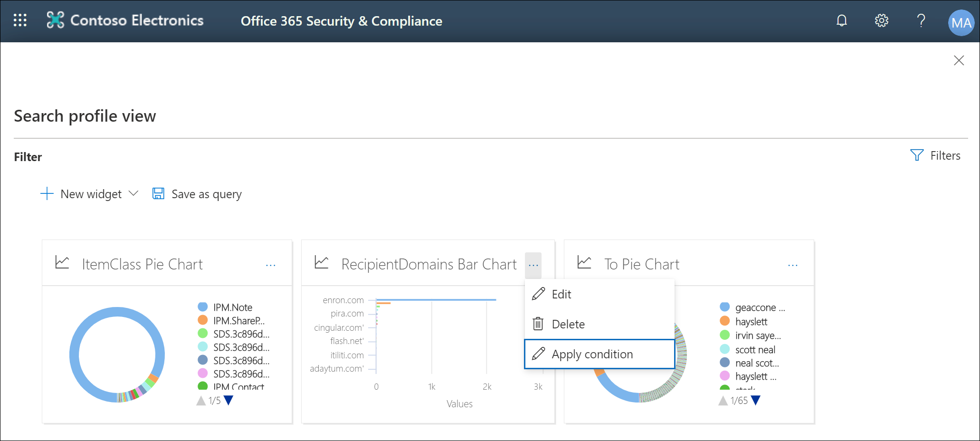Click Office 365 Security & Compliance title
The image size is (980, 441).
(x=341, y=21)
